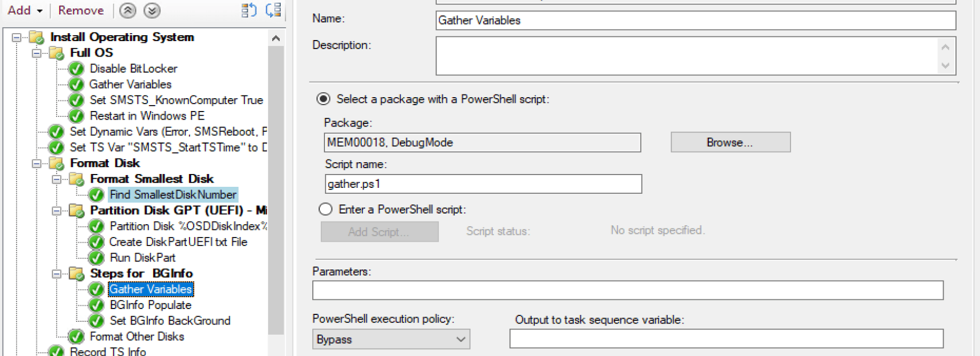Click the move step up arrow icon
The width and height of the screenshot is (980, 356).
point(127,11)
